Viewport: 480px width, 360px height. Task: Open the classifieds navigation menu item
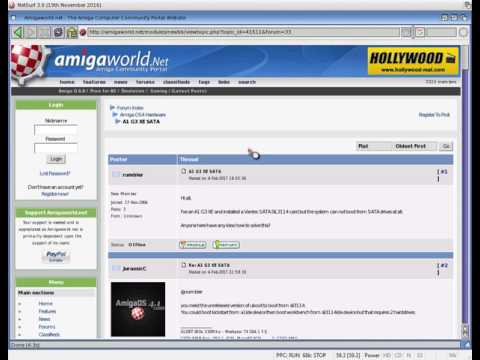point(176,82)
